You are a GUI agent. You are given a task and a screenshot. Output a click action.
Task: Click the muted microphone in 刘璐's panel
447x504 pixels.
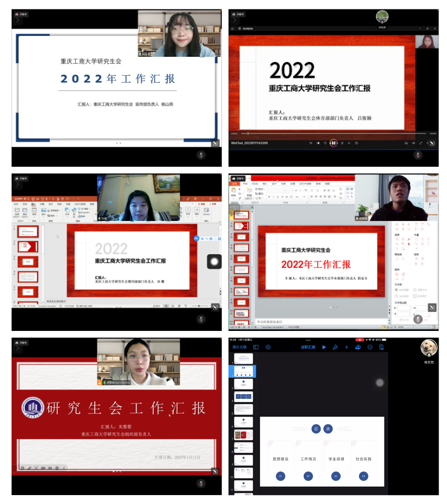click(201, 319)
